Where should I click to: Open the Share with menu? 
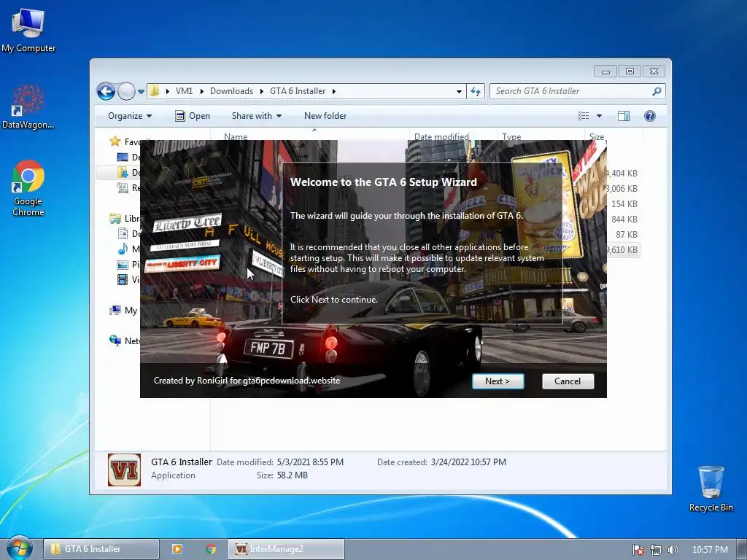(256, 116)
